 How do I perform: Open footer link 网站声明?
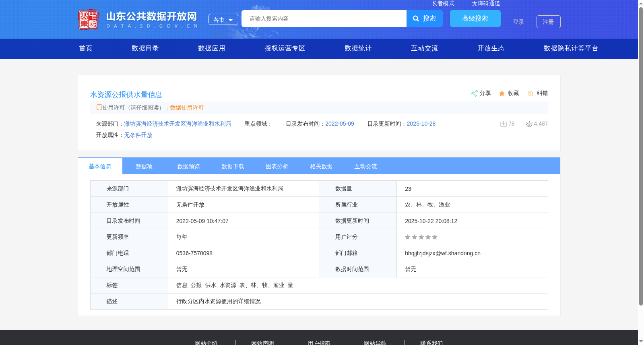click(262, 343)
